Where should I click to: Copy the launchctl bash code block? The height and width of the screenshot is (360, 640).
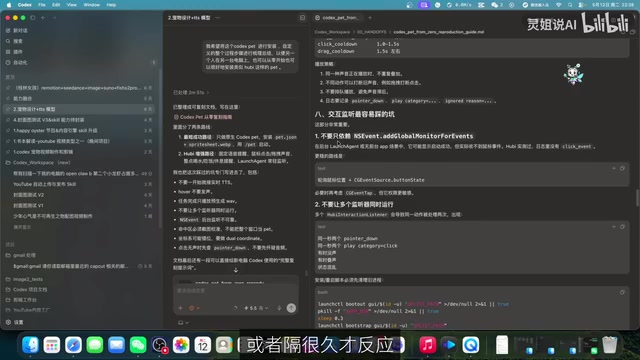tap(622, 292)
